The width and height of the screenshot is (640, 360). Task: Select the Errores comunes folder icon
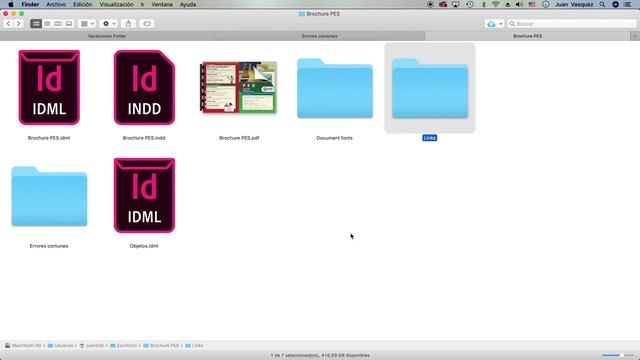point(49,196)
